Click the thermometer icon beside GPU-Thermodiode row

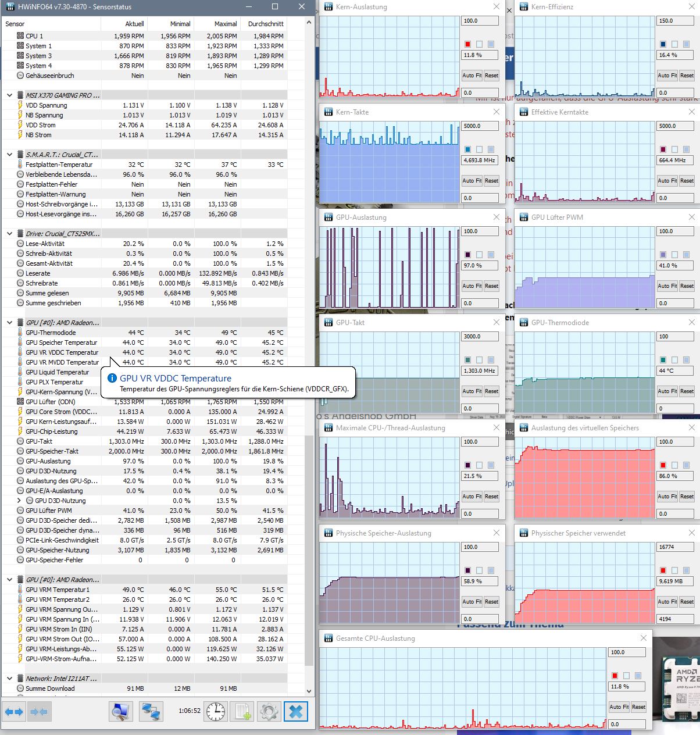click(20, 333)
